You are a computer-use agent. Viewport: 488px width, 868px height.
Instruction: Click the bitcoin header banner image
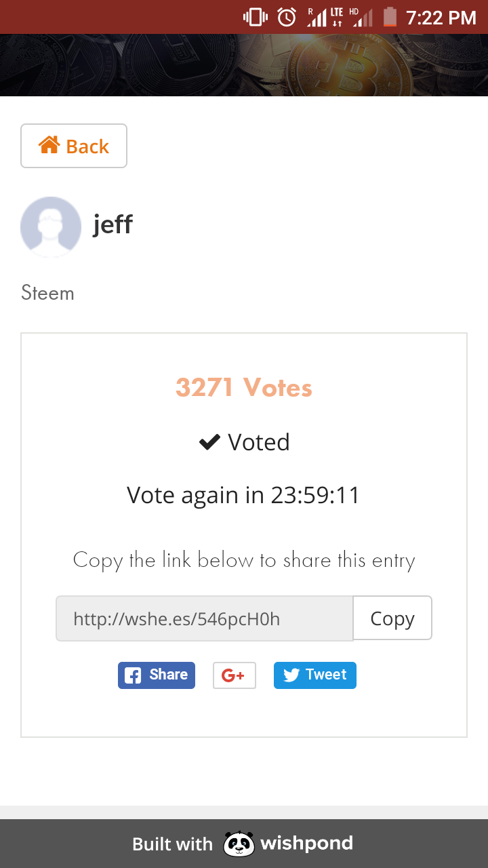click(244, 65)
